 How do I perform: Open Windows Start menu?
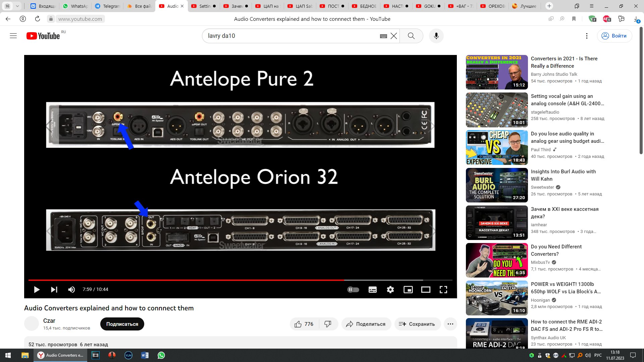point(8,355)
